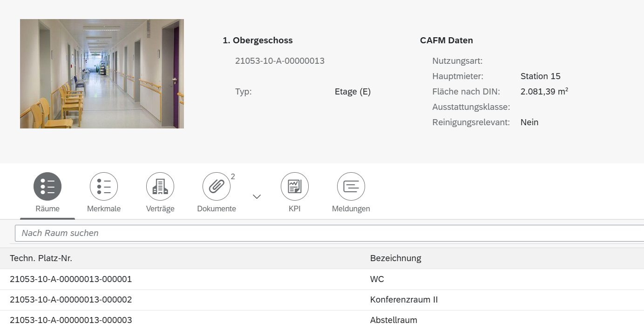Click the '1. Obergeschoss' heading

(x=258, y=40)
